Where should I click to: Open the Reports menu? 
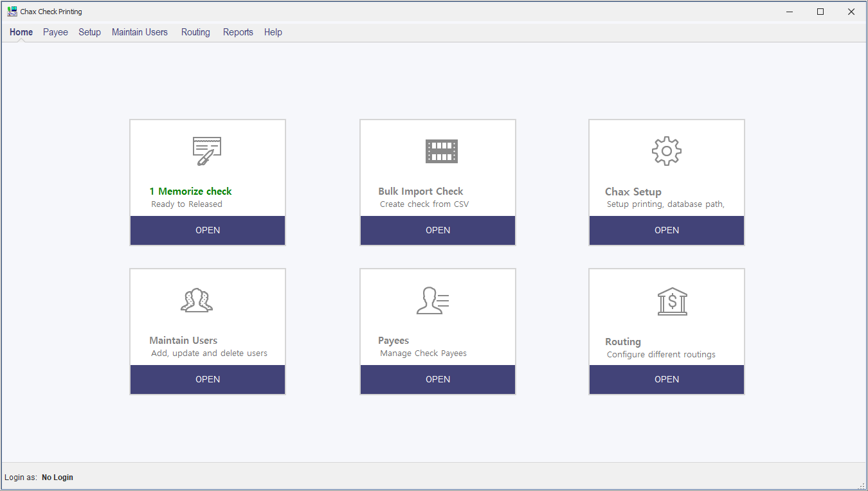click(238, 32)
